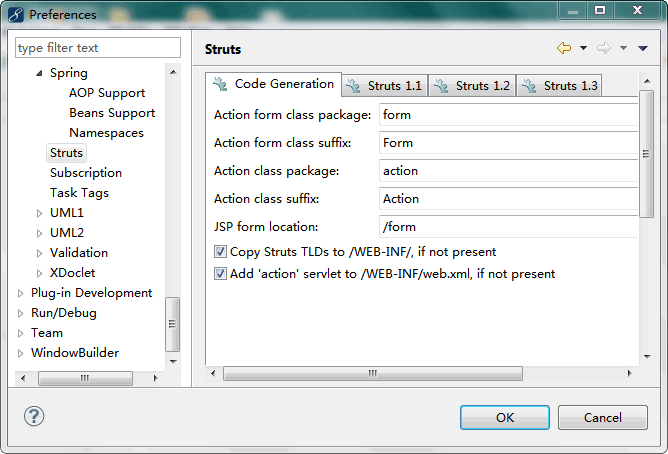Image resolution: width=668 pixels, height=454 pixels.
Task: Click the type filter text field
Action: click(x=98, y=48)
